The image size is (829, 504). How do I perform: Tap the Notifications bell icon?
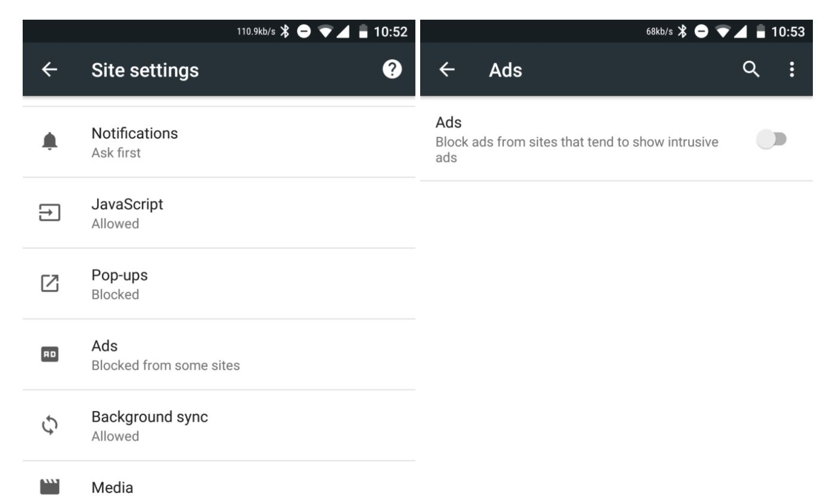(x=51, y=142)
